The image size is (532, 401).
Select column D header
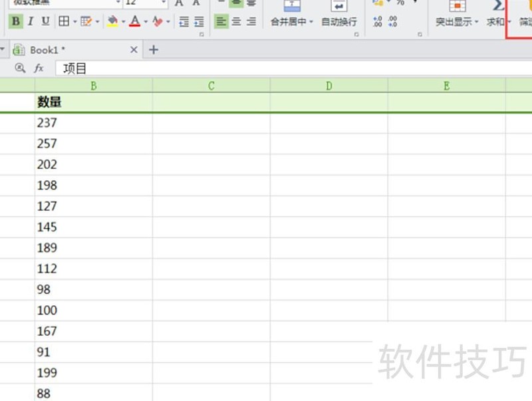329,86
